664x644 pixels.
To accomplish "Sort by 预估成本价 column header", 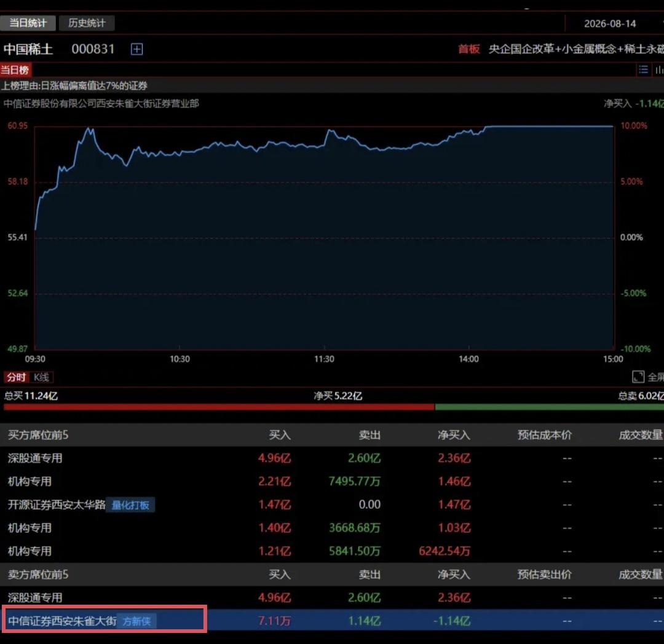I will (x=545, y=435).
